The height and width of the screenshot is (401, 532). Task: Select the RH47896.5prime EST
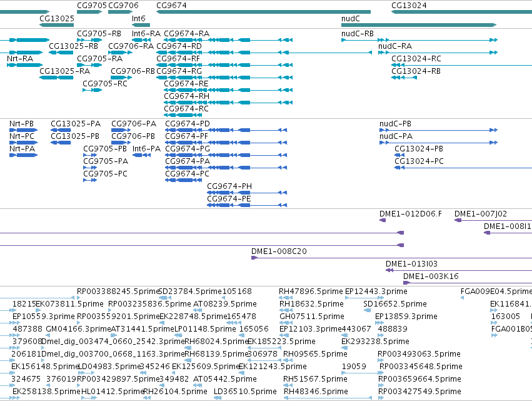click(x=311, y=292)
